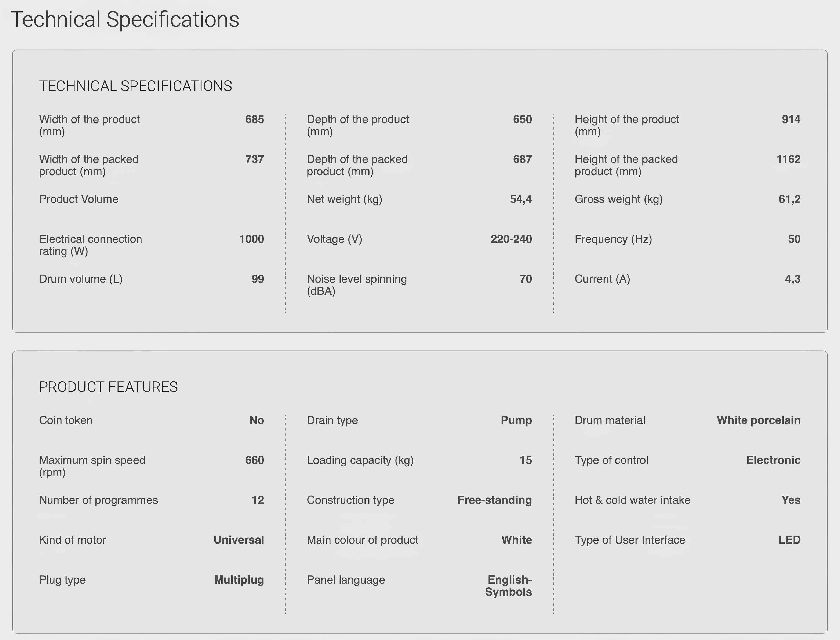Select the Maximum spin speed value 660
This screenshot has width=840, height=640.
[255, 460]
